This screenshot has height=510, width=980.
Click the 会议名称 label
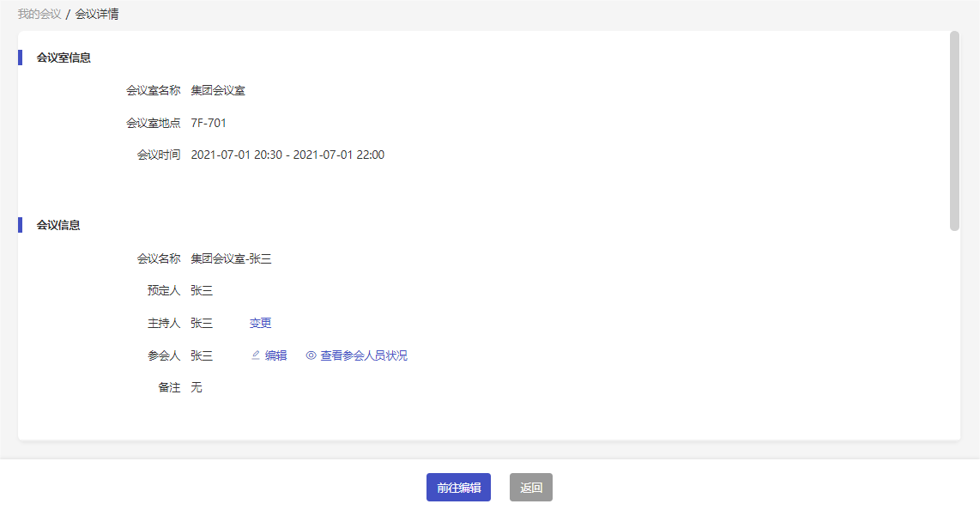click(159, 258)
